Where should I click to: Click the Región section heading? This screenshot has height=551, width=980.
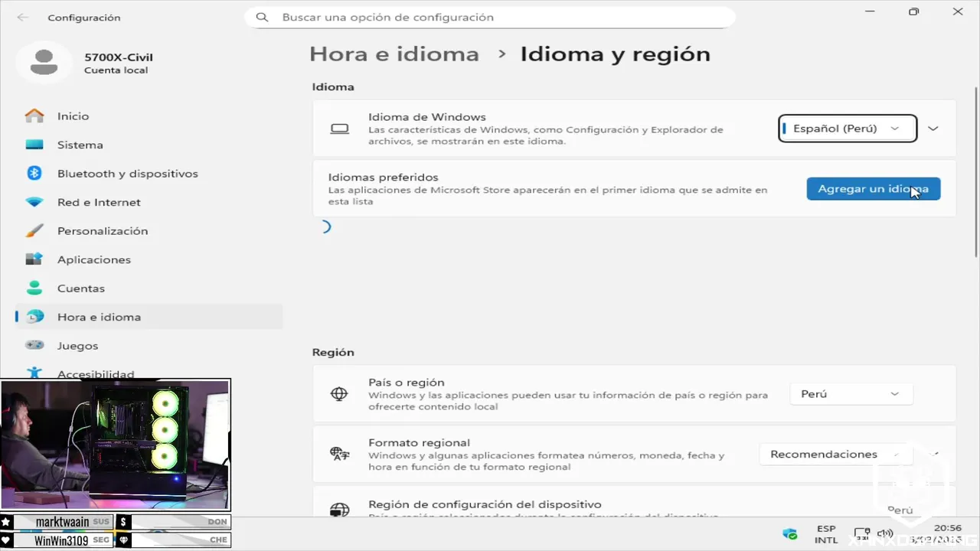[x=333, y=353]
